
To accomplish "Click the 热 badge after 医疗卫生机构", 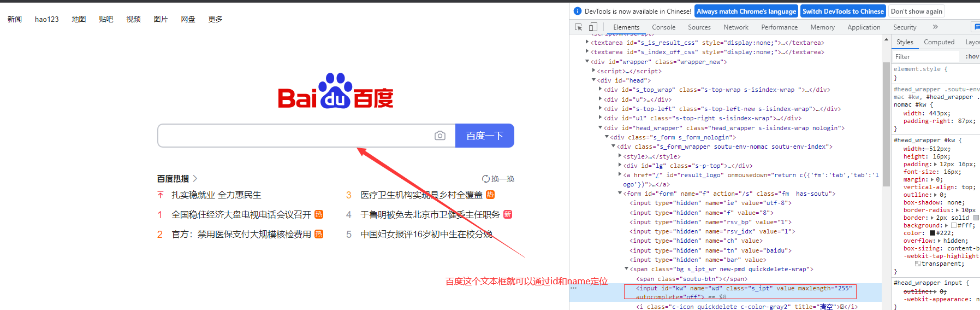I will 490,195.
